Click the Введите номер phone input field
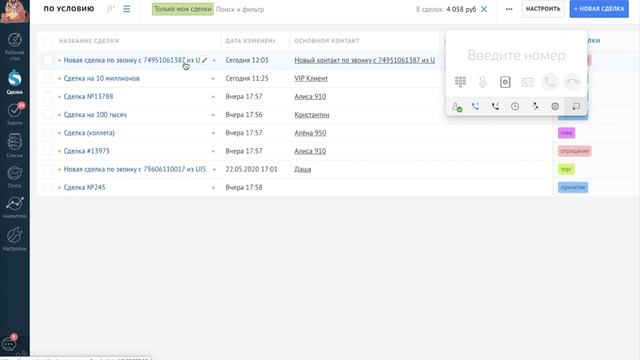 (516, 55)
